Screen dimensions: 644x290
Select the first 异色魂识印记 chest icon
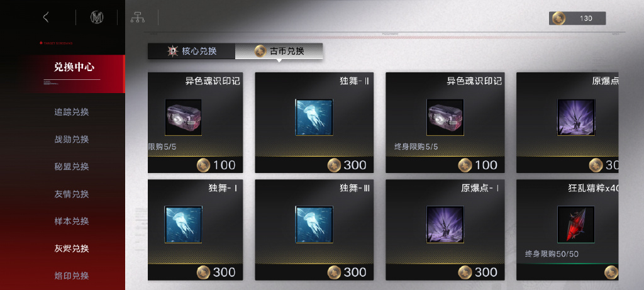[x=183, y=117]
